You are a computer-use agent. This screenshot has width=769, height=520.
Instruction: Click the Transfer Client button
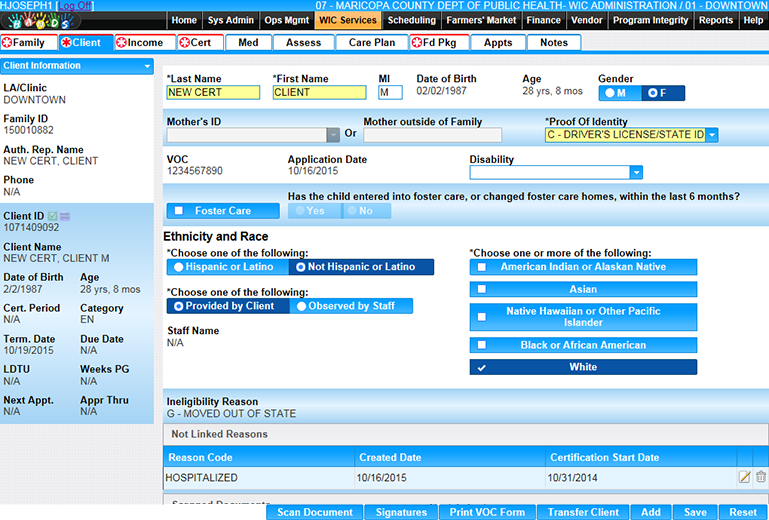(583, 512)
